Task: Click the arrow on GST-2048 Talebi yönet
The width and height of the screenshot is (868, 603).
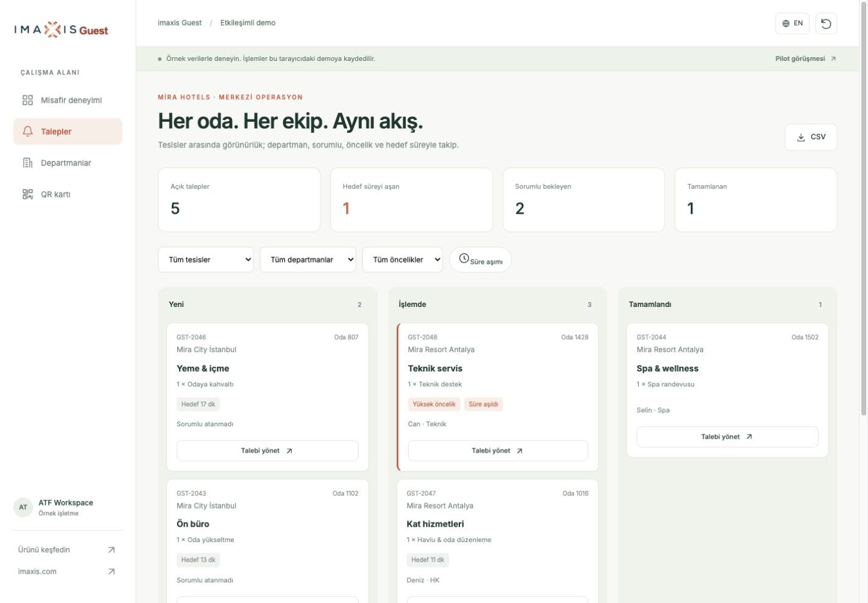Action: pyautogui.click(x=520, y=451)
